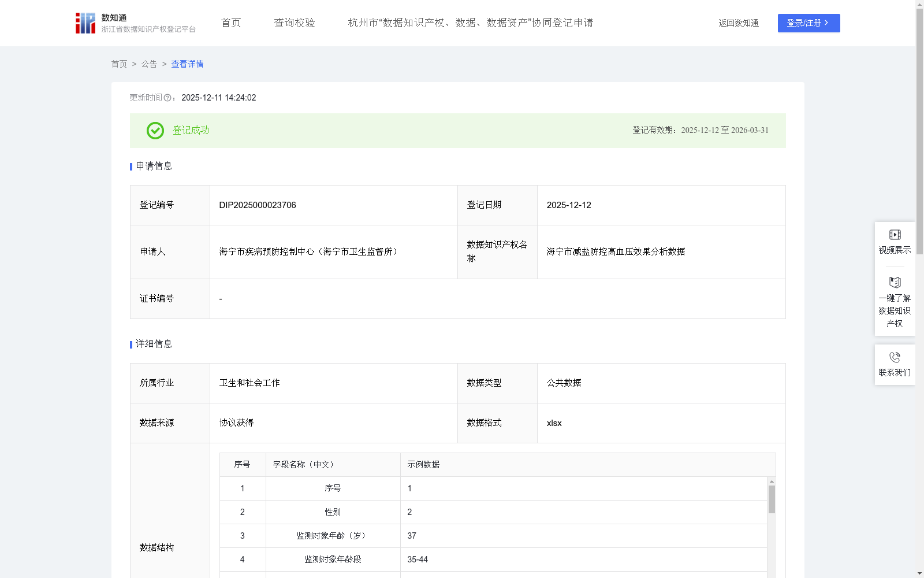Go to 首页 in breadcrumb
The width and height of the screenshot is (924, 578).
[x=119, y=64]
